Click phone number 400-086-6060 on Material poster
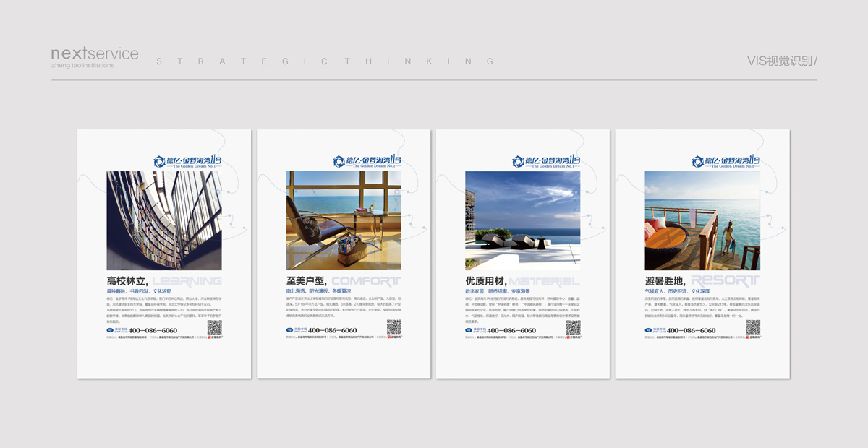 (511, 330)
